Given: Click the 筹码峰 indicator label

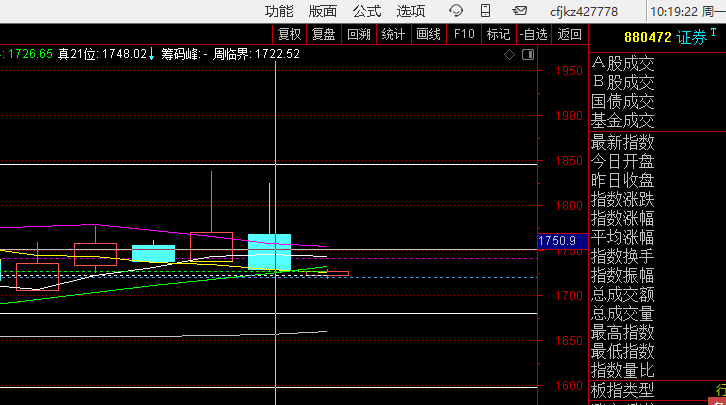Looking at the screenshot, I should coord(182,54).
